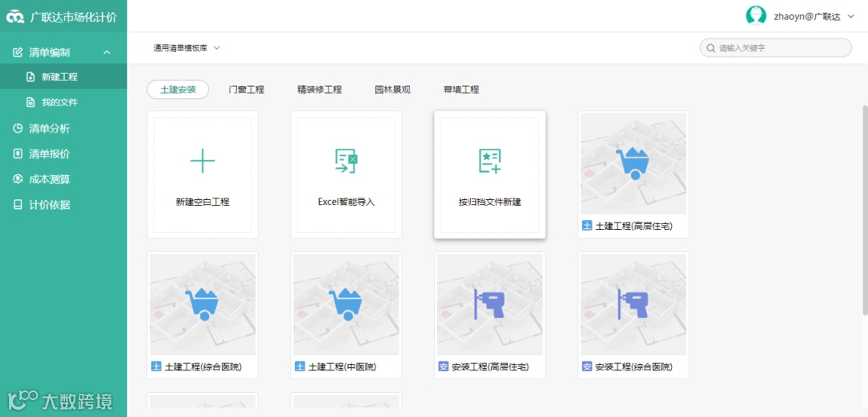Click the 新建空白工程 label
868x417 pixels.
pos(203,202)
